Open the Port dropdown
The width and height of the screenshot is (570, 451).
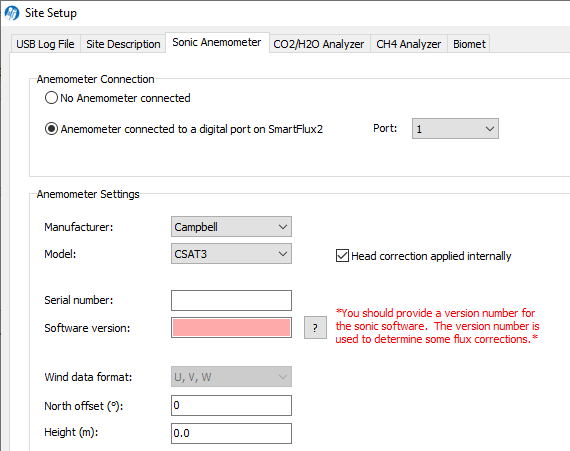[x=455, y=129]
